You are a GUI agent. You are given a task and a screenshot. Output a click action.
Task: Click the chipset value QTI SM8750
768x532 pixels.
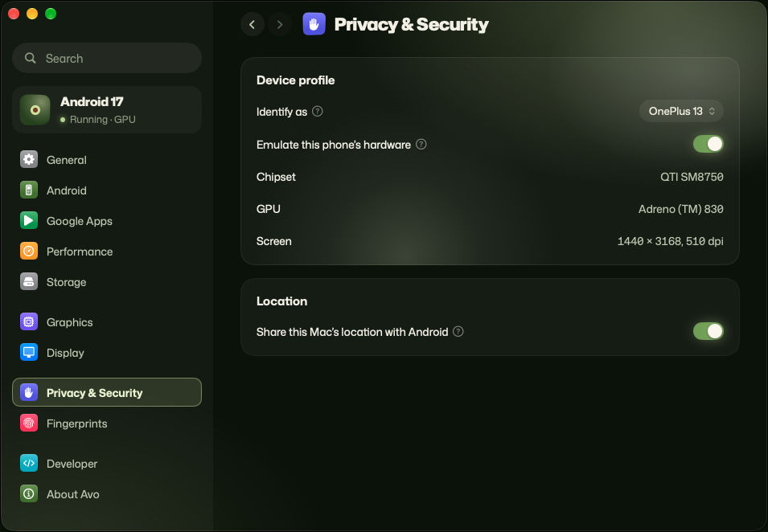point(692,177)
